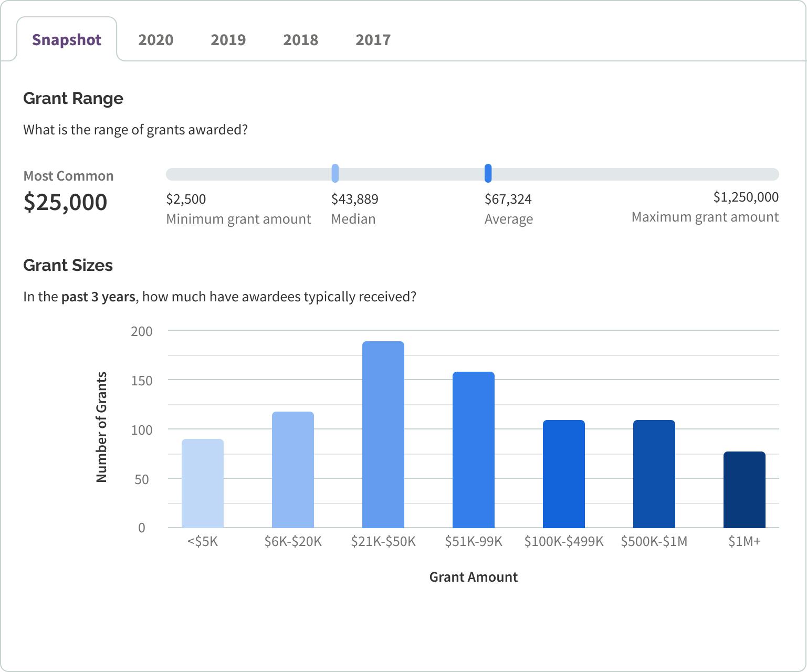The width and height of the screenshot is (807, 672).
Task: Click the Most Common $25,000 value
Action: (x=65, y=201)
